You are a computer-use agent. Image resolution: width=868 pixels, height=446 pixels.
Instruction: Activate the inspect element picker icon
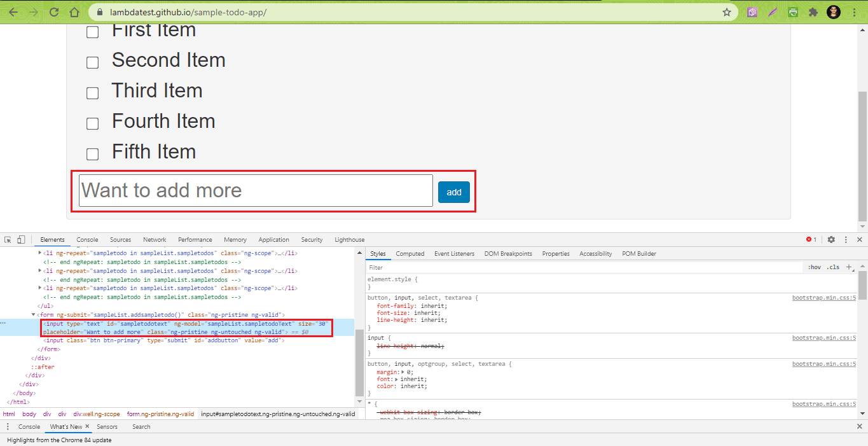[8, 240]
